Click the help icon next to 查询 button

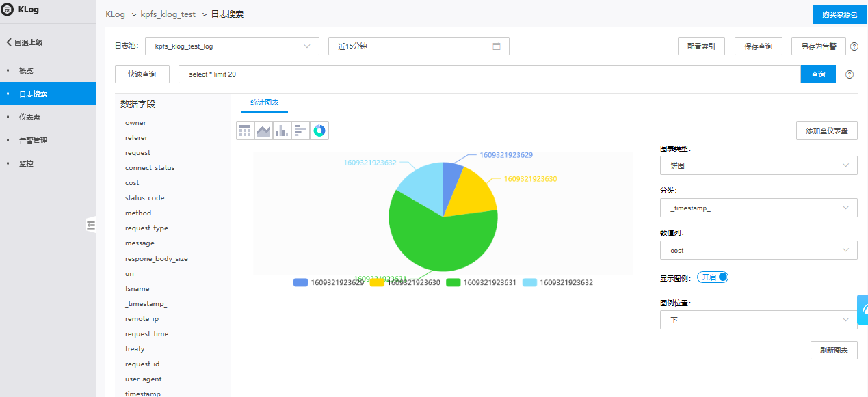point(850,74)
